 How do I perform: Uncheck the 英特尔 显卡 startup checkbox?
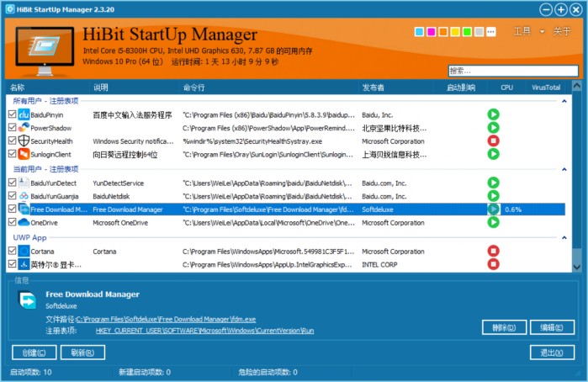coord(12,264)
